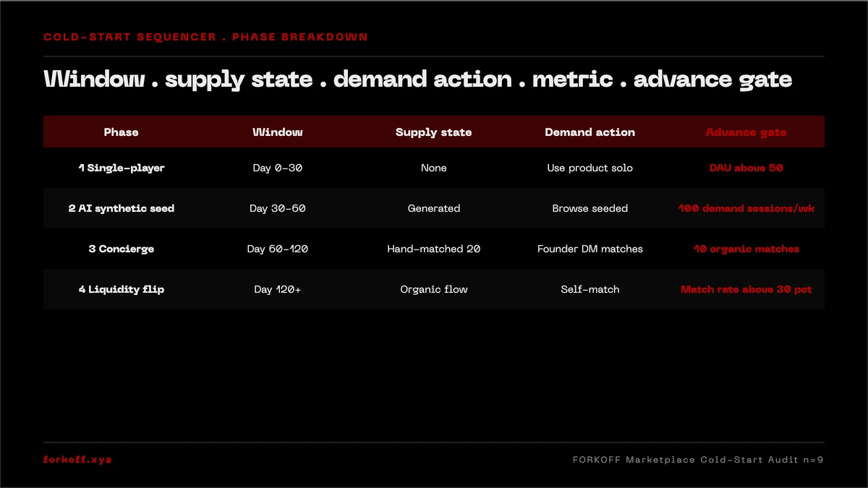Click the '10 organic matches' gate
This screenshot has height=488, width=868.
pos(746,249)
